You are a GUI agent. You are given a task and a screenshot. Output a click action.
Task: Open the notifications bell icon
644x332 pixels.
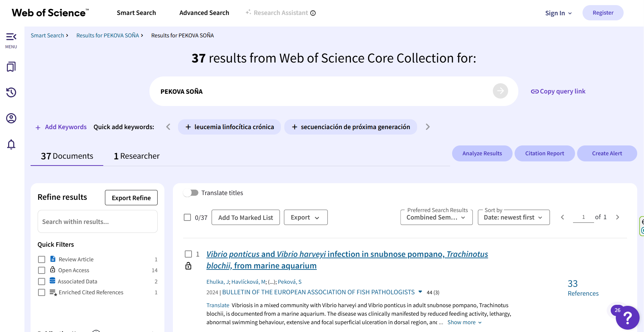11,144
